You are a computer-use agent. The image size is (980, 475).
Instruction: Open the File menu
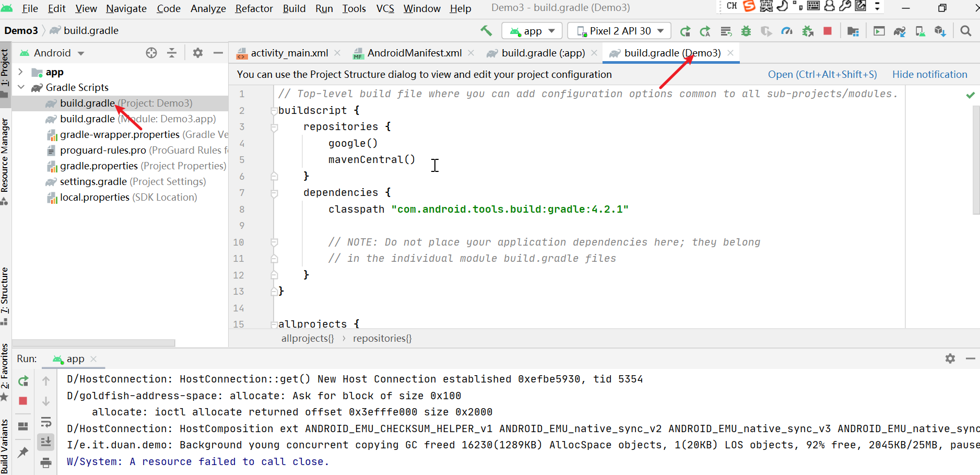(30, 8)
